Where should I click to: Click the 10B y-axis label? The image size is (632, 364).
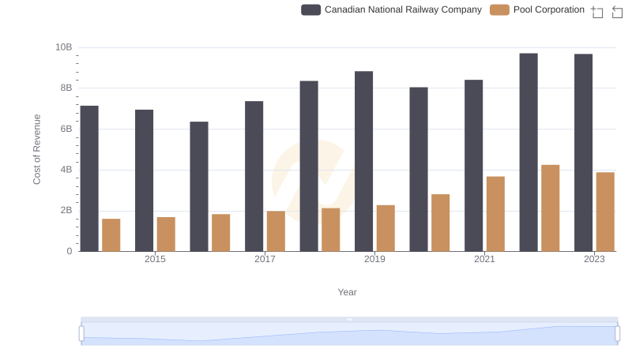point(64,47)
